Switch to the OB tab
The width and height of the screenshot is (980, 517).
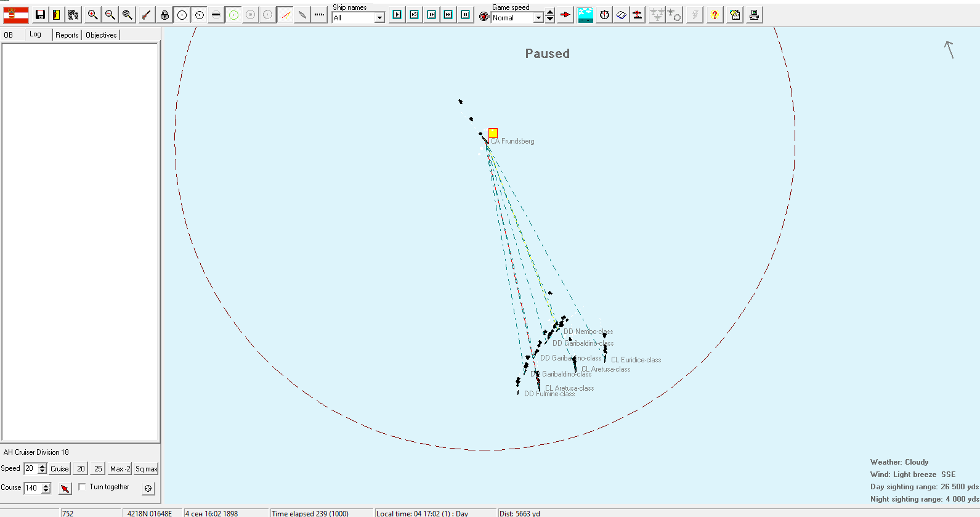(9, 35)
